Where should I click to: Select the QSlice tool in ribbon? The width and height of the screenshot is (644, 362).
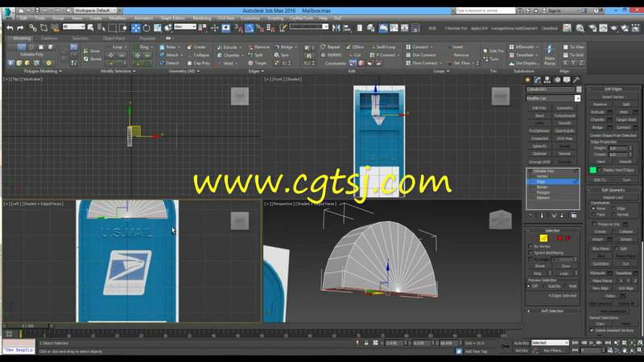pyautogui.click(x=355, y=47)
